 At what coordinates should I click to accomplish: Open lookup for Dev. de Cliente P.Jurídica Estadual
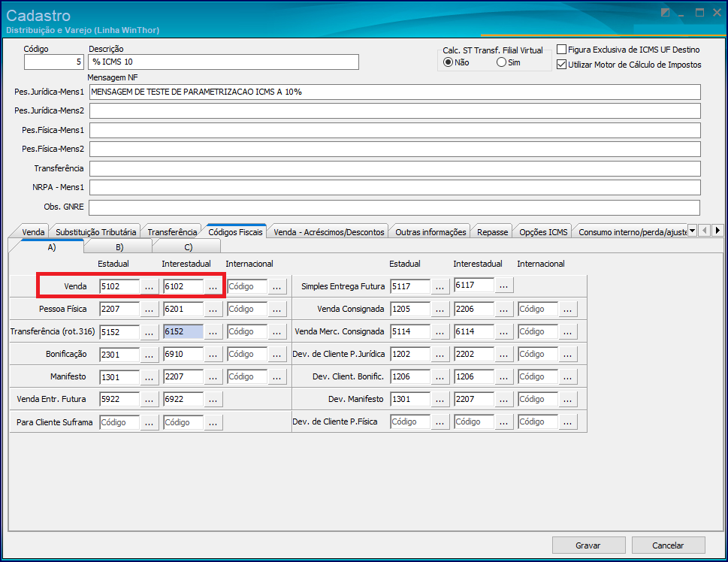tap(440, 355)
